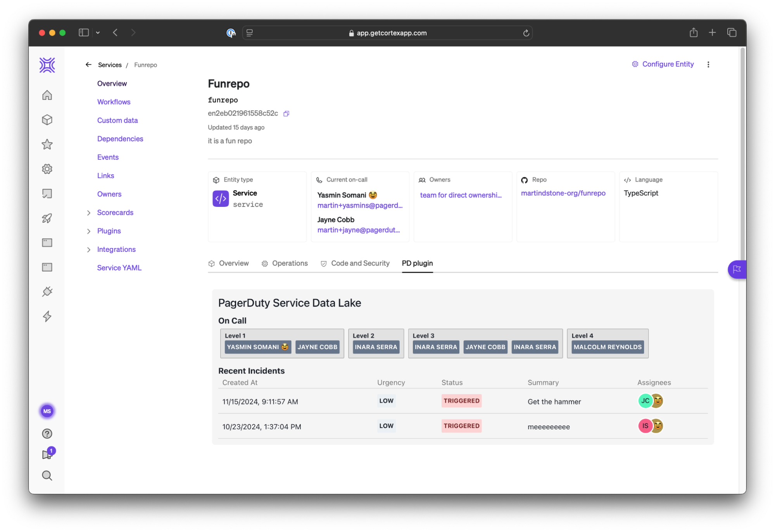Click the Cortex home icon in sidebar

[x=47, y=95]
